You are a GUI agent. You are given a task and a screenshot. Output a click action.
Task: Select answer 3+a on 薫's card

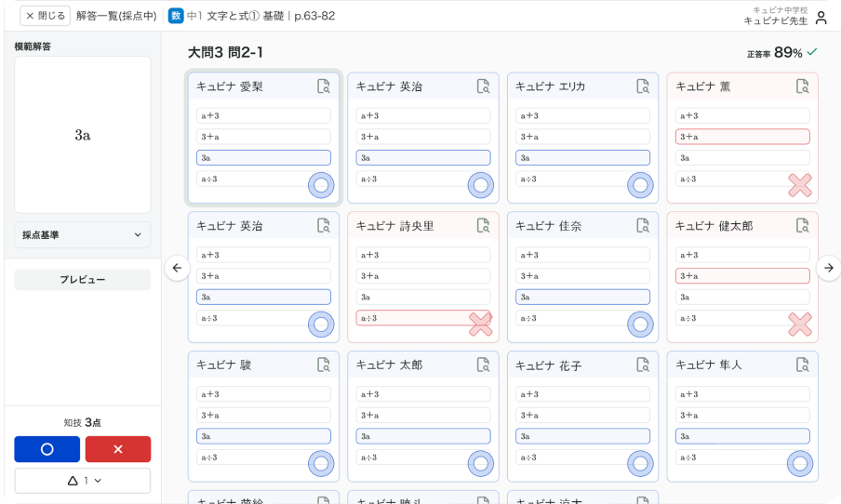[x=742, y=137]
